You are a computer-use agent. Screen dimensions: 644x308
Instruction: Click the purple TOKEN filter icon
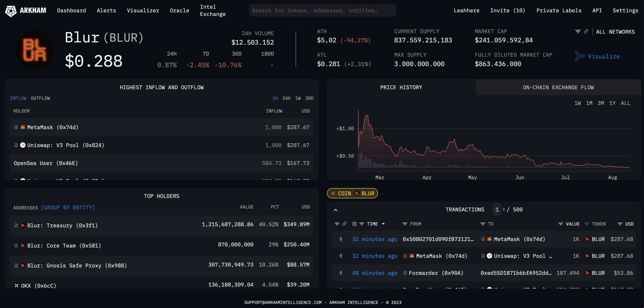click(586, 224)
